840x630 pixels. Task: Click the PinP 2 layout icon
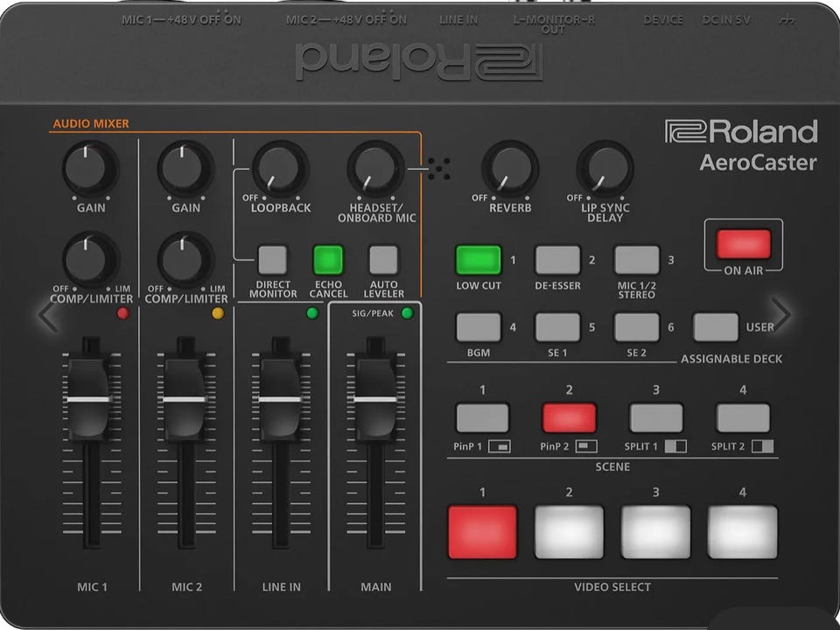[586, 446]
